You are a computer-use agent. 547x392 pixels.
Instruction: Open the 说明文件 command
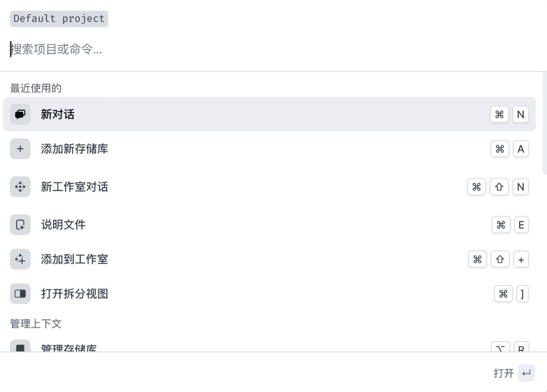(x=63, y=225)
